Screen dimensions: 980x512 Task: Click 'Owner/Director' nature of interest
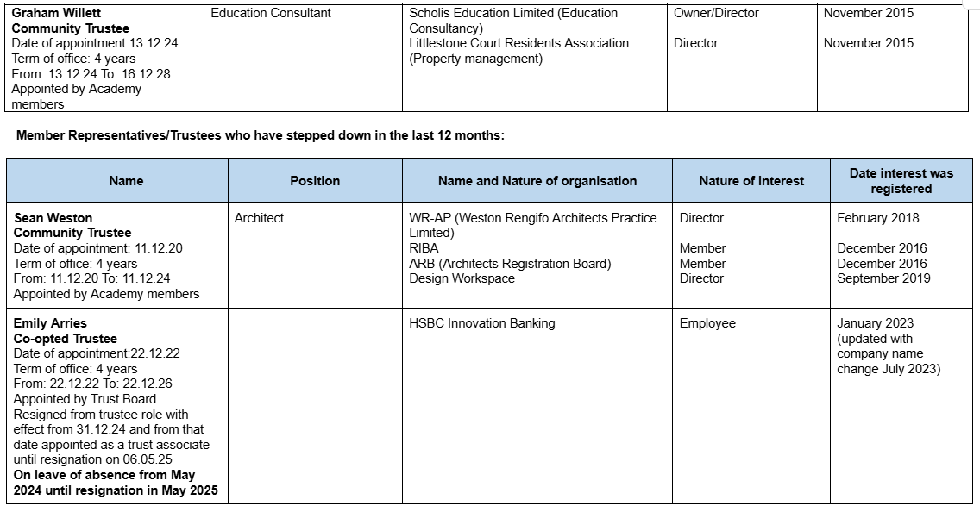(x=716, y=13)
